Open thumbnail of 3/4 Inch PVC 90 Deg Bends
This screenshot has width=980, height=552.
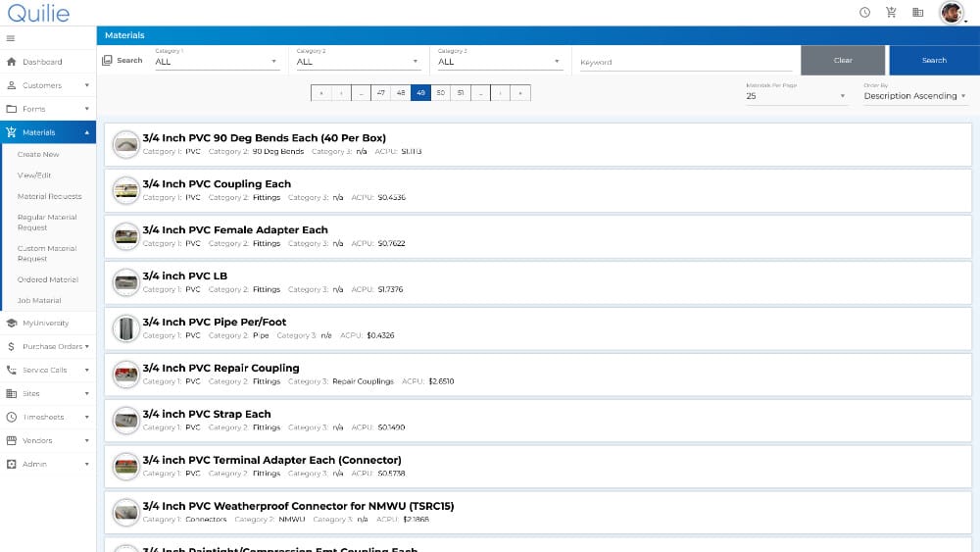pos(125,144)
